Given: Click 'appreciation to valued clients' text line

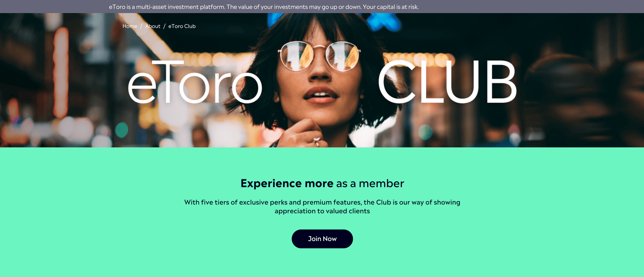Looking at the screenshot, I should [x=322, y=211].
